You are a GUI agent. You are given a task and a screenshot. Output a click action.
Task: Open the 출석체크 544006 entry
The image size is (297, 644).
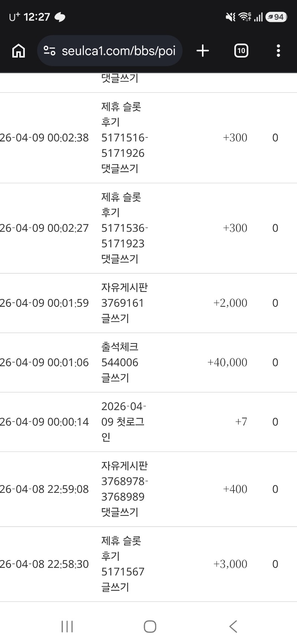[x=120, y=362]
